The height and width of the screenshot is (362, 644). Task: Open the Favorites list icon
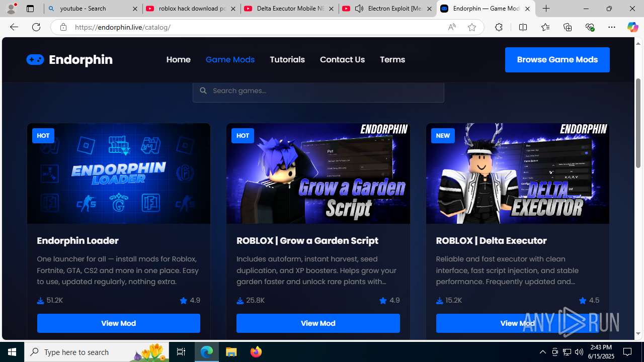coord(545,27)
